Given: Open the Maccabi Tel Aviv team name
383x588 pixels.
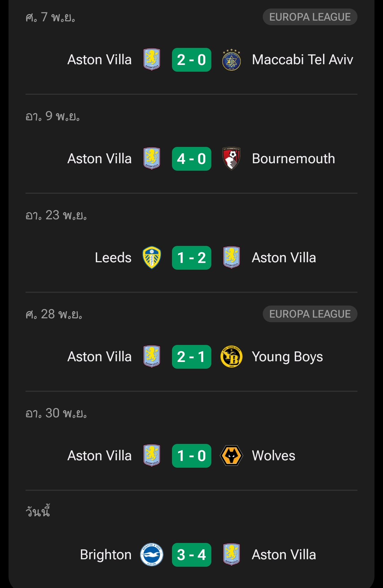Looking at the screenshot, I should (302, 60).
